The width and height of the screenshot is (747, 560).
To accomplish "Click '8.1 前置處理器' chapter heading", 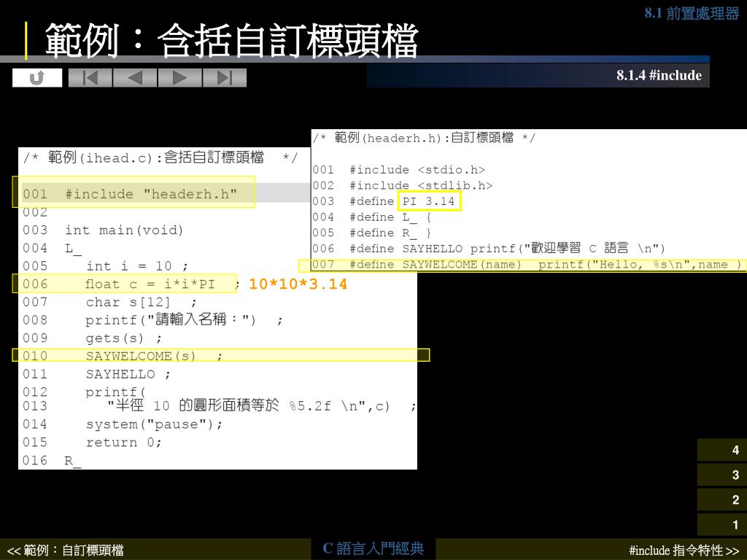I will tap(692, 13).
